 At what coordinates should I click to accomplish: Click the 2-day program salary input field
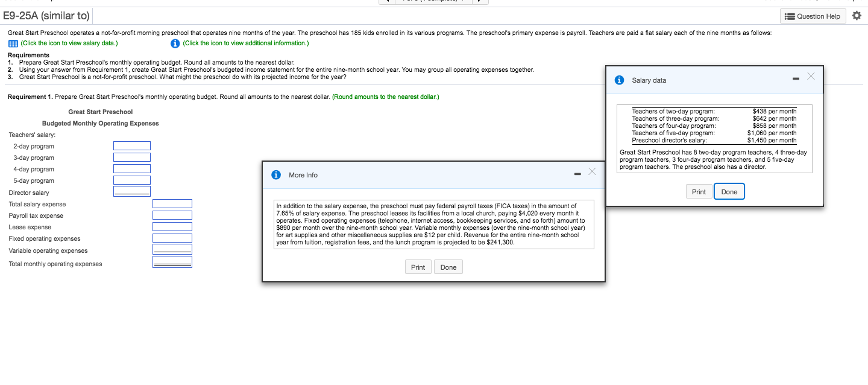pyautogui.click(x=131, y=145)
